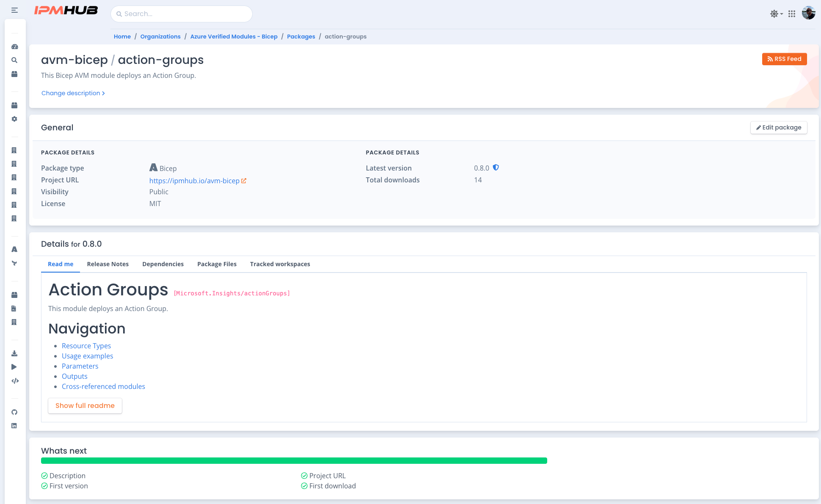The width and height of the screenshot is (821, 504).
Task: Click the Edit package button
Action: coord(779,127)
